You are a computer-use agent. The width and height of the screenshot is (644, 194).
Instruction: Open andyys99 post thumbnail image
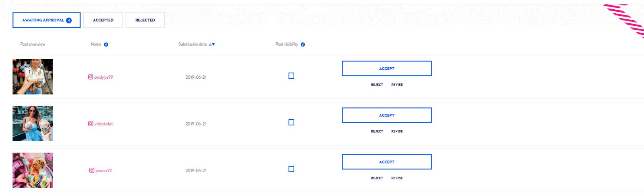coord(33,77)
